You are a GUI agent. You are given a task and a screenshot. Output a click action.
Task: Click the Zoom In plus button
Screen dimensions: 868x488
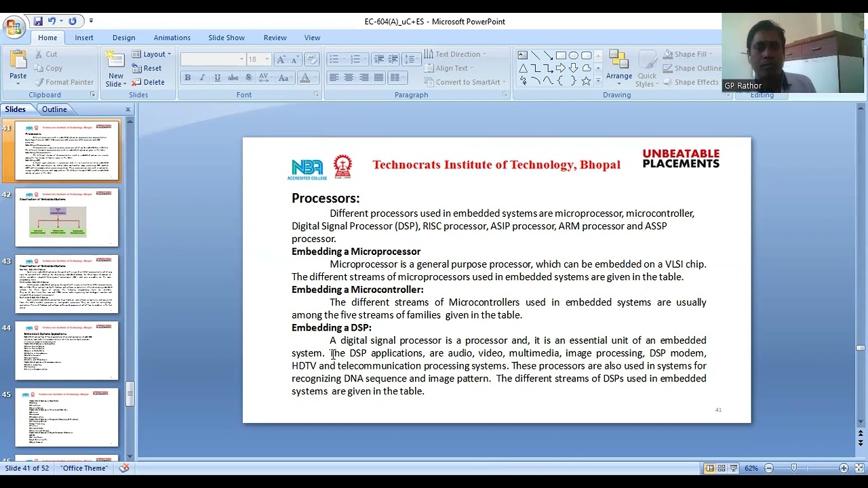844,468
